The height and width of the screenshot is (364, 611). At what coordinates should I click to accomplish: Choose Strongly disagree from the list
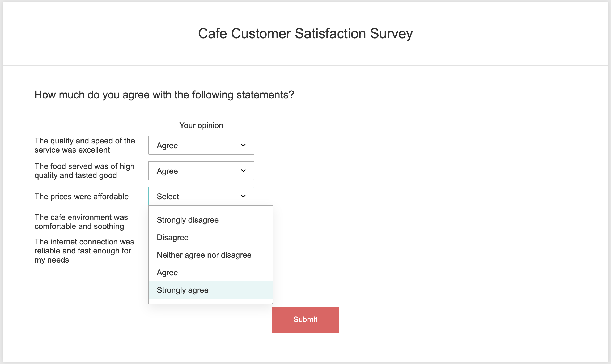coord(188,220)
